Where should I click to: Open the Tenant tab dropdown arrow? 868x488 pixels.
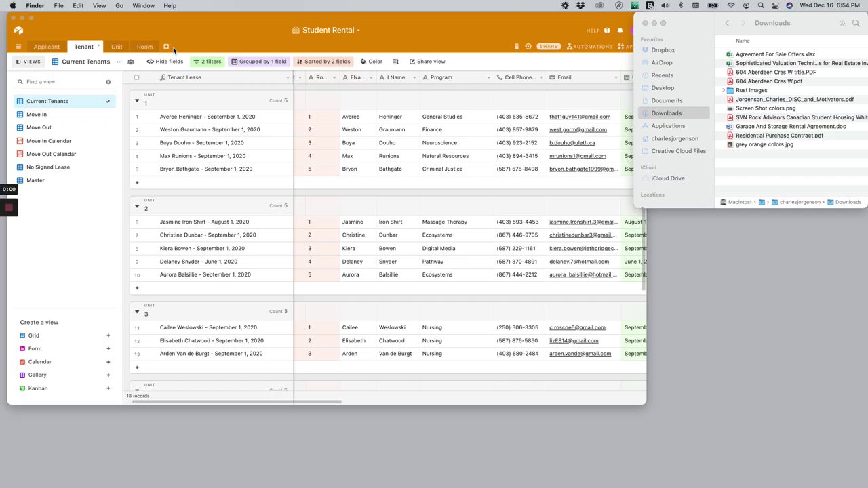(x=98, y=46)
